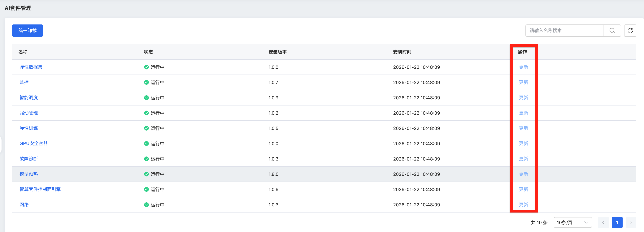Open the 智算套件控制面引擎 link
644x232 pixels.
[40, 189]
